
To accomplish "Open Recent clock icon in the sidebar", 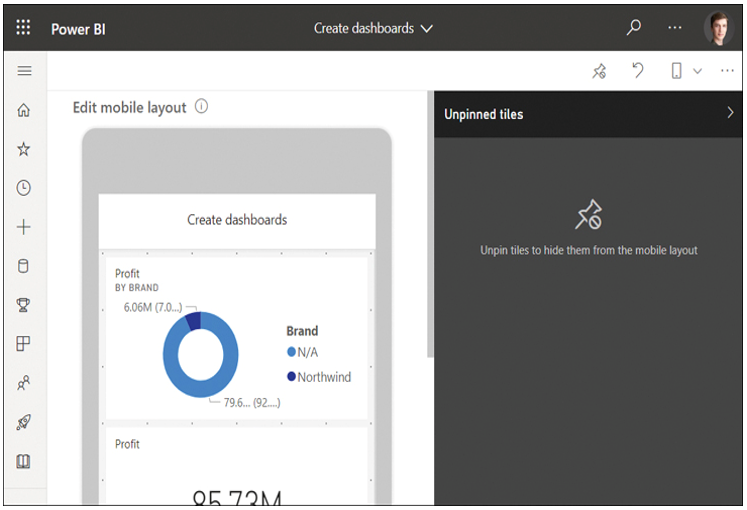I will [x=23, y=188].
